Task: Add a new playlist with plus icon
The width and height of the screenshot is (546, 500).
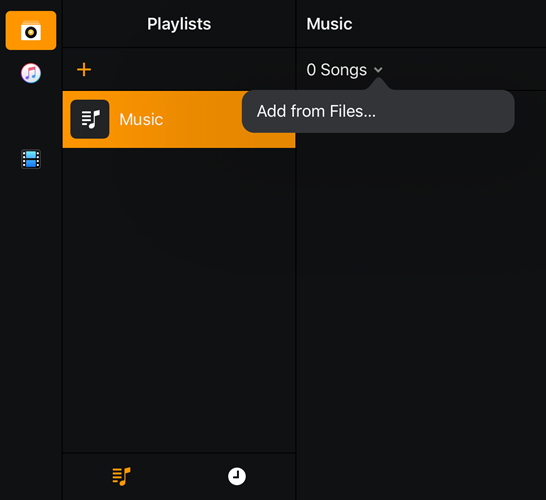Action: click(x=84, y=70)
